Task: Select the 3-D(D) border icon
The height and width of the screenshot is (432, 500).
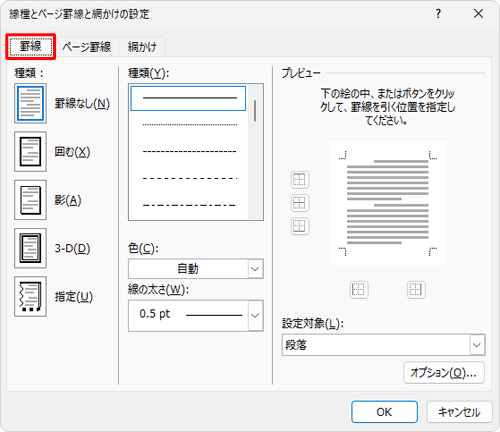Action: click(30, 248)
